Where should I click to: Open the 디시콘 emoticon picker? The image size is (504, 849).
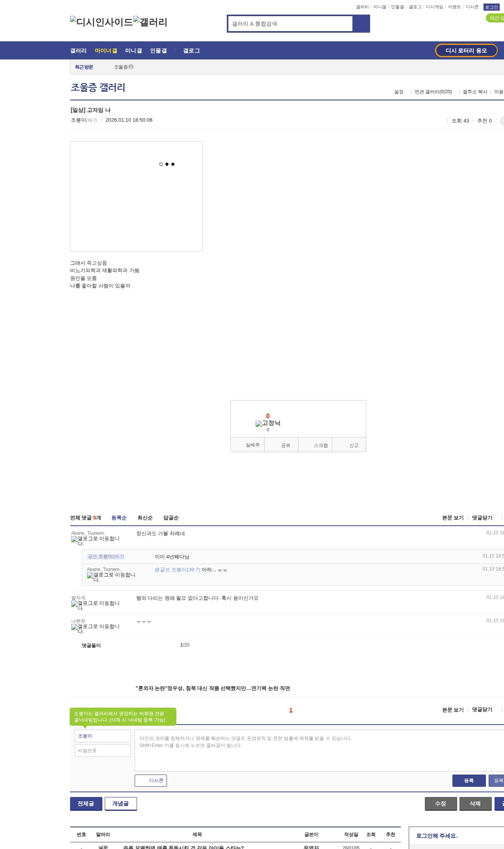[x=151, y=780]
